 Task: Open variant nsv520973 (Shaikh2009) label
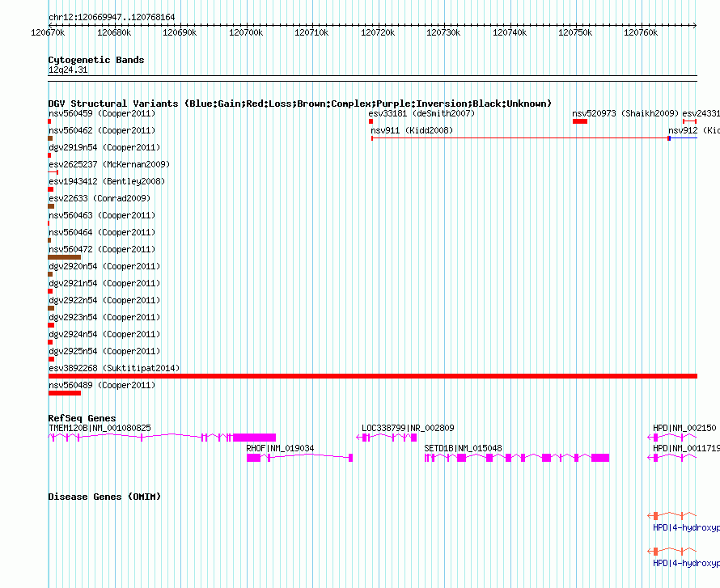[x=625, y=113]
